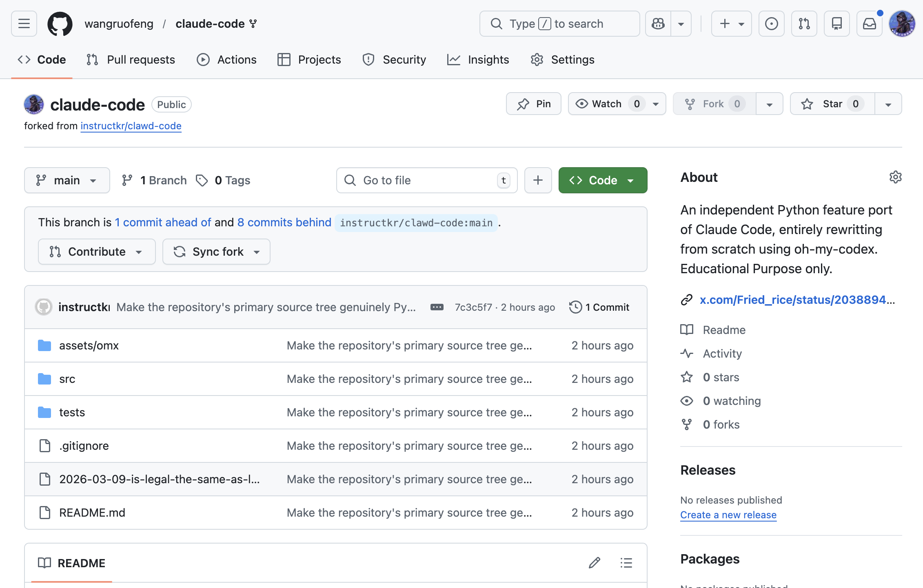Open notifications inbox icon
923x588 pixels.
tap(869, 24)
